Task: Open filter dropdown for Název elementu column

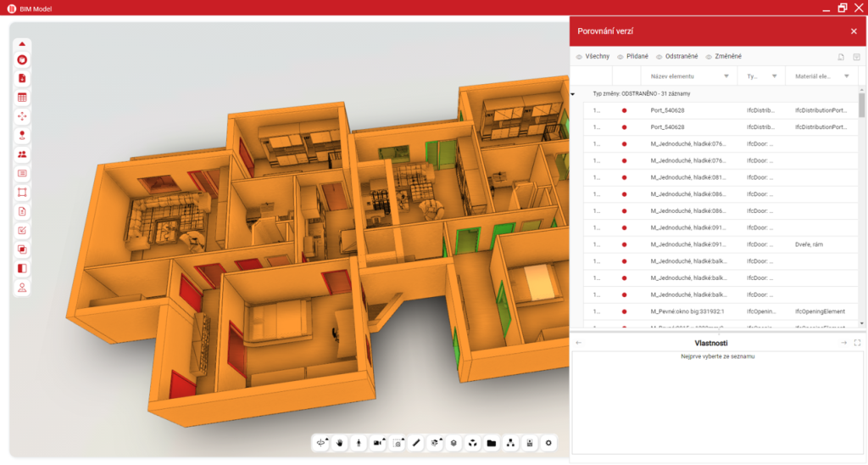Action: click(x=726, y=76)
